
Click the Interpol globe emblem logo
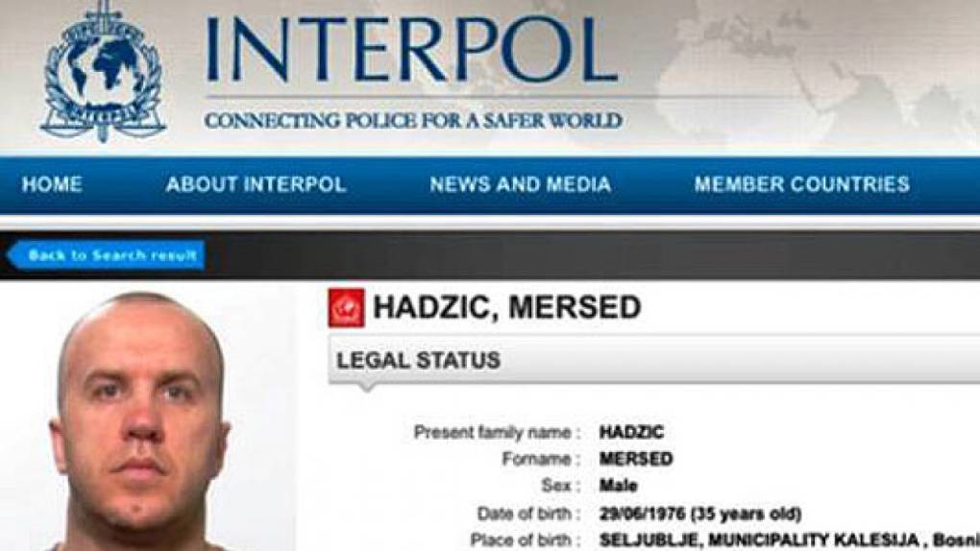point(104,71)
